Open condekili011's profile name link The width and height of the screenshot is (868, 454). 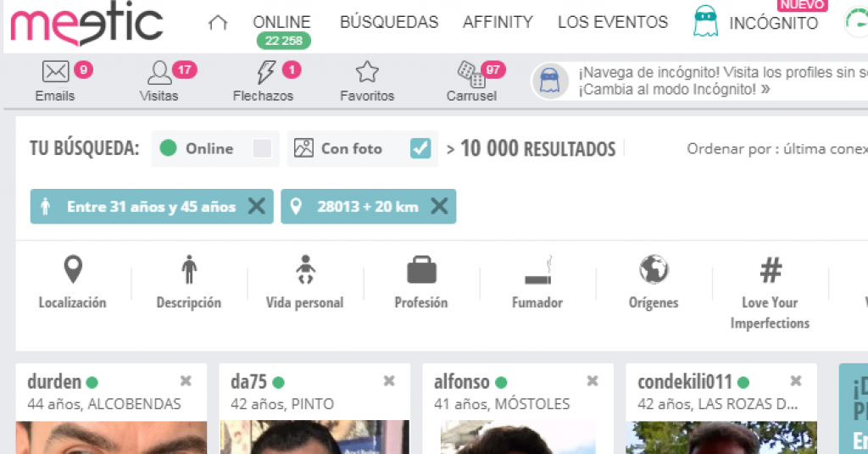tap(685, 381)
